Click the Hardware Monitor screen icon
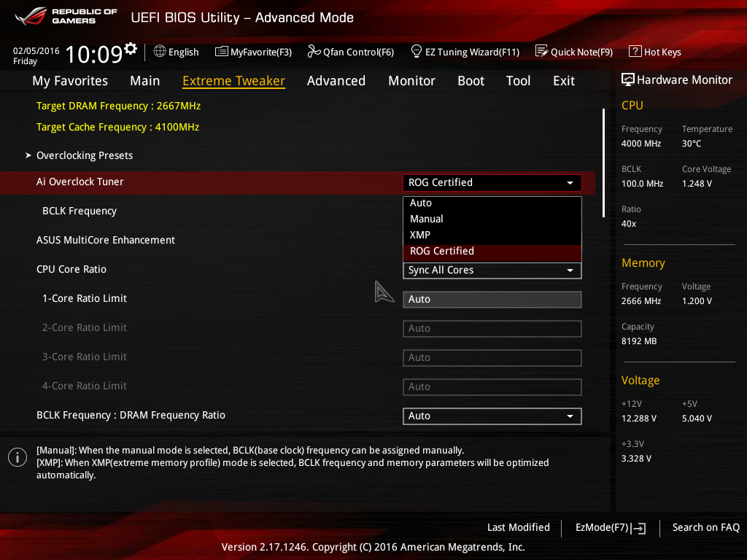The image size is (747, 560). click(628, 79)
